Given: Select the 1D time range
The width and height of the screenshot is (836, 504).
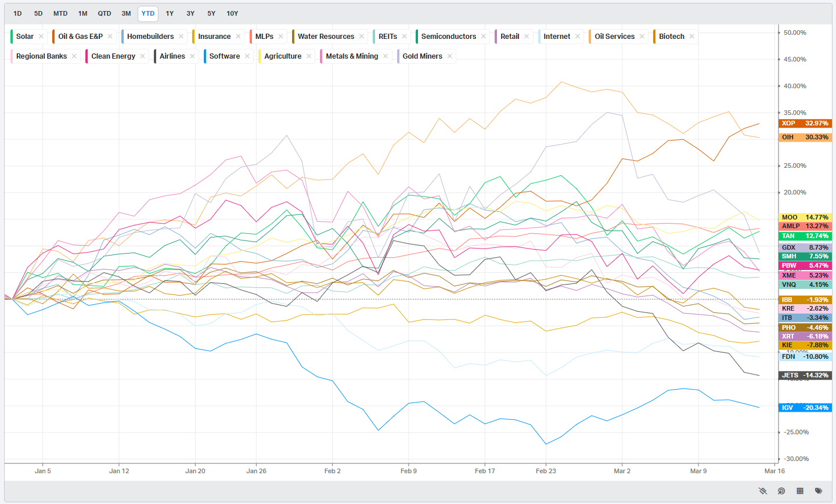Looking at the screenshot, I should (17, 13).
